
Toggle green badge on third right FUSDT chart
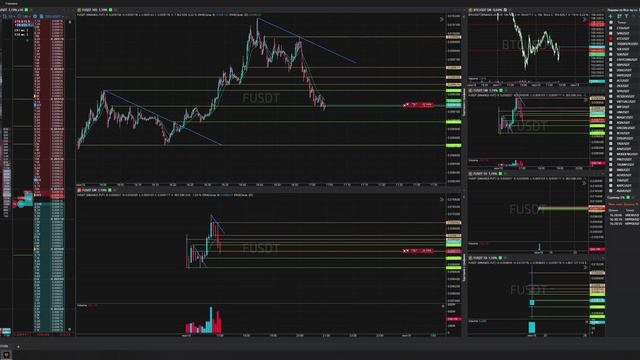pos(500,174)
